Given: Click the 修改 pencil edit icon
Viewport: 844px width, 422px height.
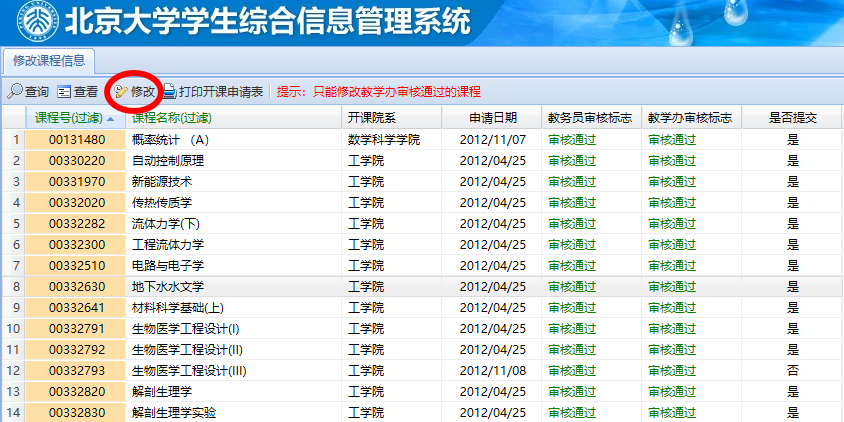Looking at the screenshot, I should pos(121,91).
